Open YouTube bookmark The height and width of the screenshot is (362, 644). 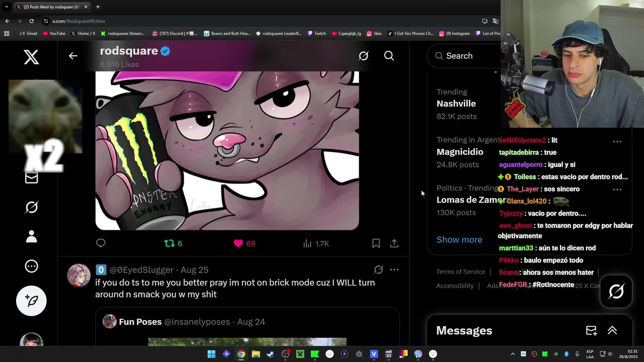coord(54,34)
